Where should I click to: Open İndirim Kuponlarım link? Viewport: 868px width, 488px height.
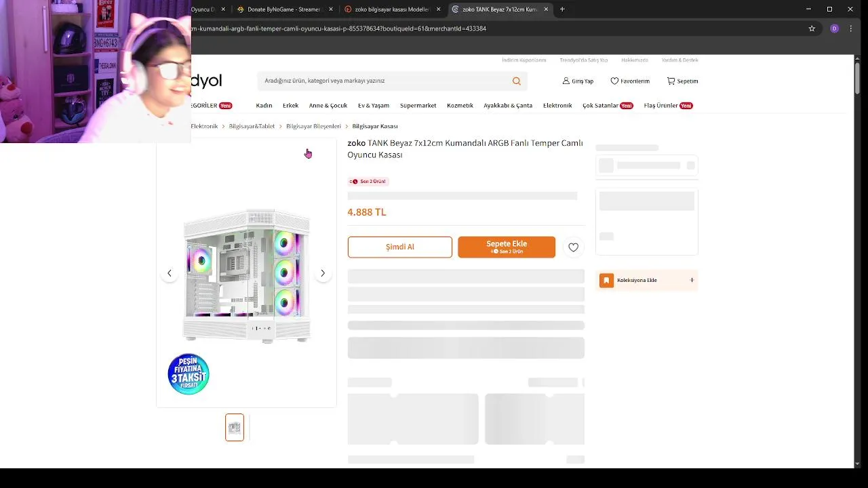(524, 60)
